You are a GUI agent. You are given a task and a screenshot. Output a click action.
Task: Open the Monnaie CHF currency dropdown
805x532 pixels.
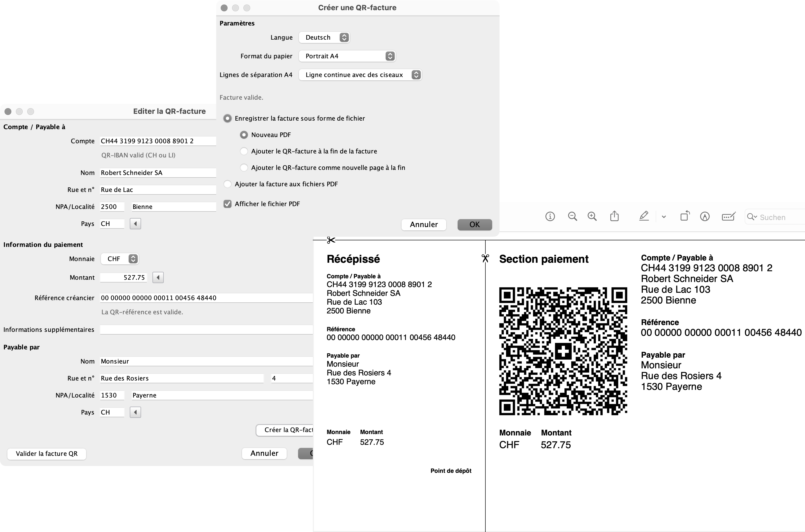click(120, 259)
